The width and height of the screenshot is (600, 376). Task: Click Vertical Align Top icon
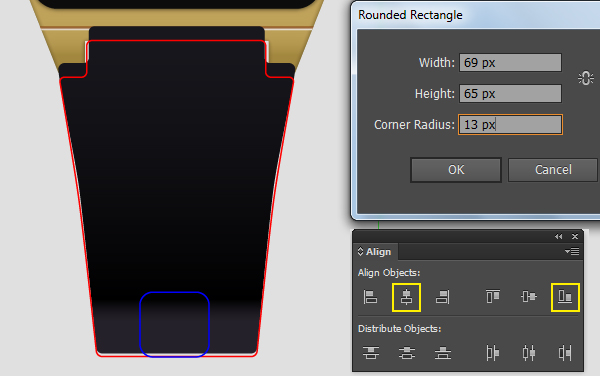pyautogui.click(x=493, y=296)
